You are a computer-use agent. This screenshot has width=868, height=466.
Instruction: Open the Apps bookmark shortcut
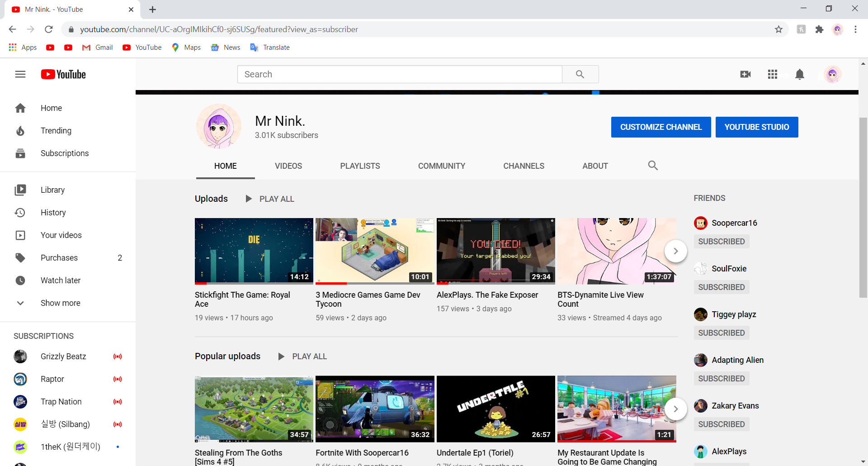coord(23,48)
